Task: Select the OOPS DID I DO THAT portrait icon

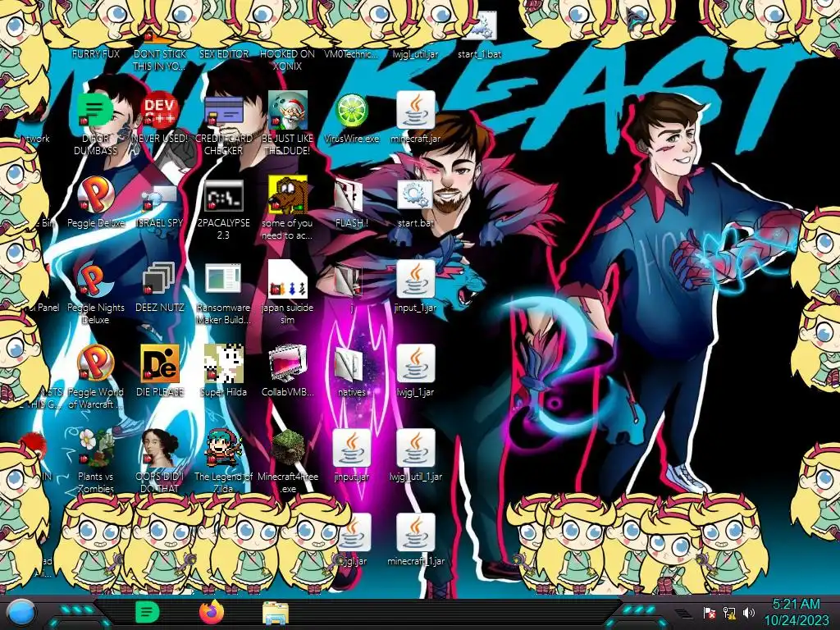Action: 160,448
